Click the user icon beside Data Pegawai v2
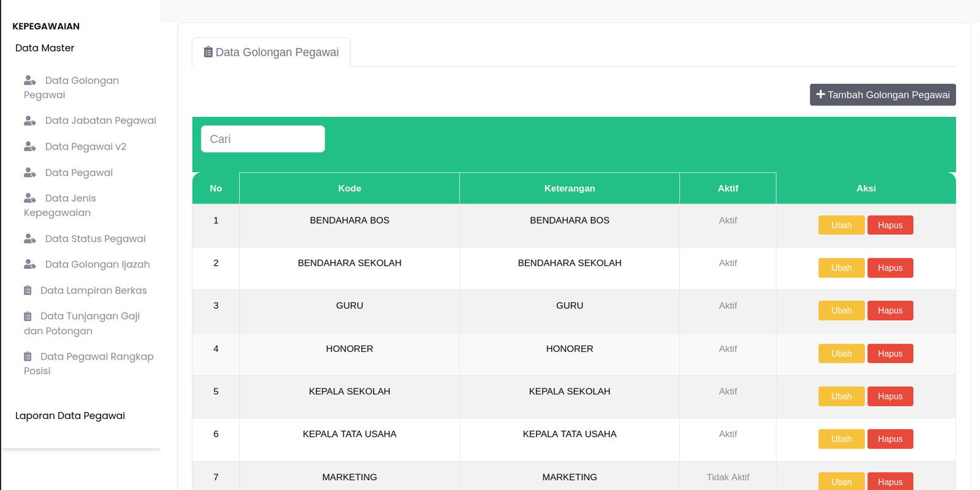 [x=29, y=146]
